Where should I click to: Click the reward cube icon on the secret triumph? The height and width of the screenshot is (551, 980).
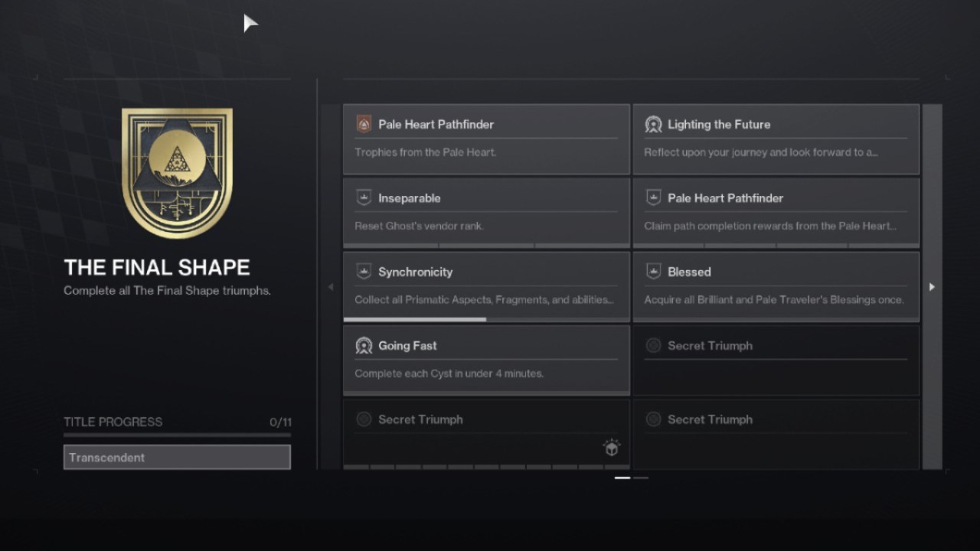611,448
